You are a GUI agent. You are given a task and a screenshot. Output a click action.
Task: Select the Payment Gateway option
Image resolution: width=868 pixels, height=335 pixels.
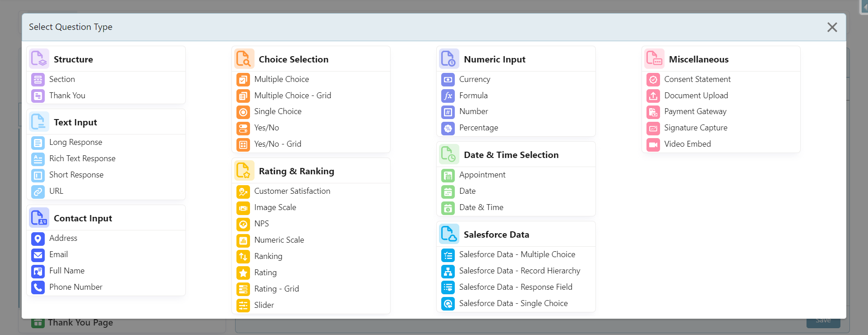pyautogui.click(x=695, y=111)
